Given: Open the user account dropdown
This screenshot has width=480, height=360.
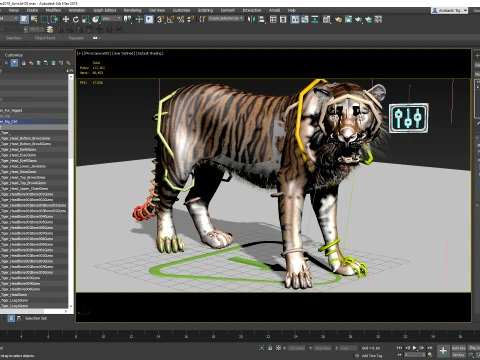Looking at the screenshot, I should (450, 10).
